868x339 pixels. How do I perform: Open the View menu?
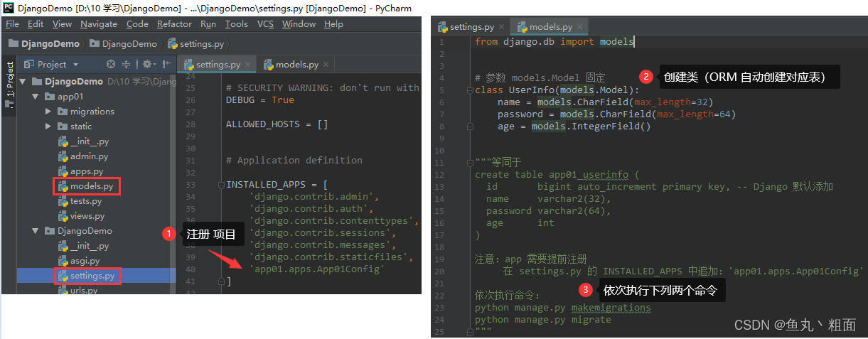coord(63,24)
